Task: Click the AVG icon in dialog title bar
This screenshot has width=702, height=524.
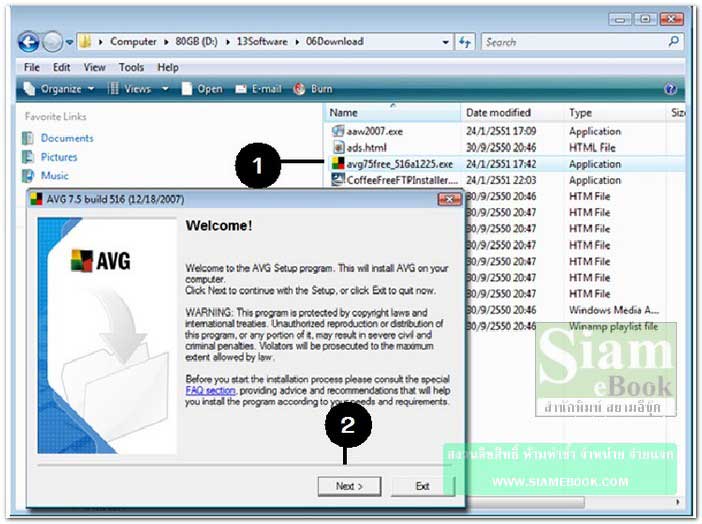Action: pyautogui.click(x=36, y=199)
